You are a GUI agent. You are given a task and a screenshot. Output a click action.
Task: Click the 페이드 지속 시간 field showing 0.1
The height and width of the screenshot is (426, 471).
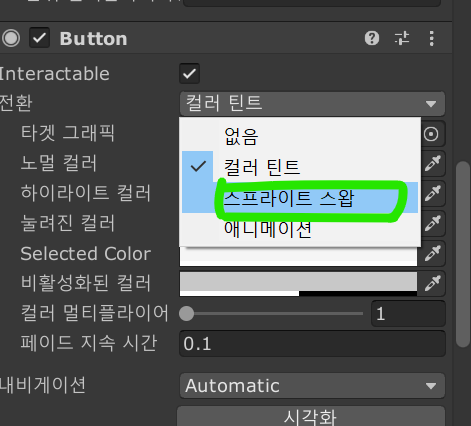[x=312, y=344]
